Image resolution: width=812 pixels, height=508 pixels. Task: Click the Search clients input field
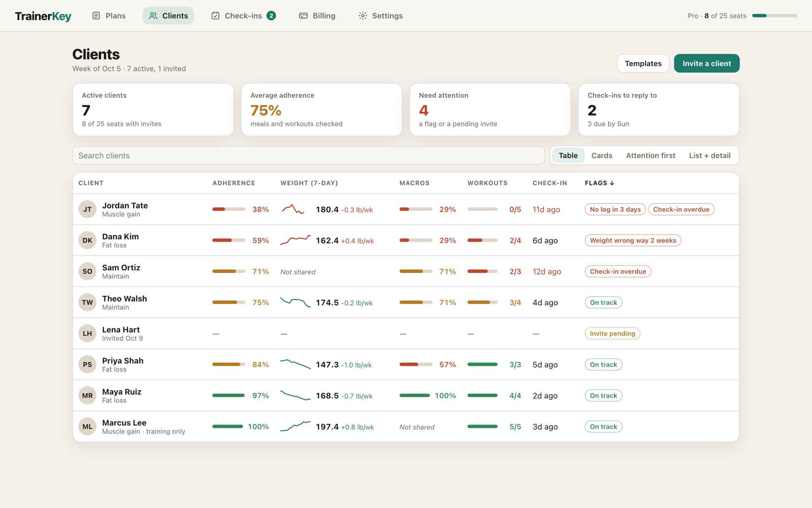(309, 156)
